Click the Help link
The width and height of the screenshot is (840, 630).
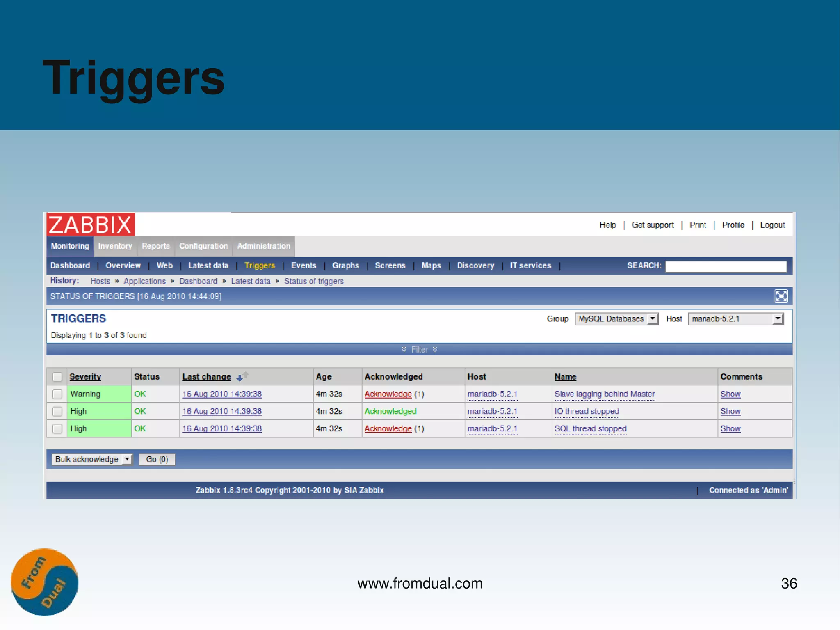click(x=608, y=225)
